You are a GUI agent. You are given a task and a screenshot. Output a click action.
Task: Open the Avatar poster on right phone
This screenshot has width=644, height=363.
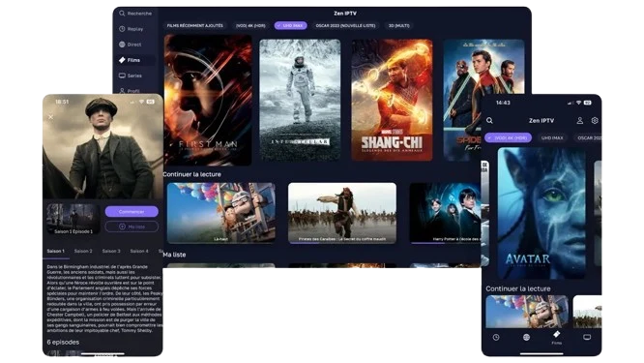[542, 213]
